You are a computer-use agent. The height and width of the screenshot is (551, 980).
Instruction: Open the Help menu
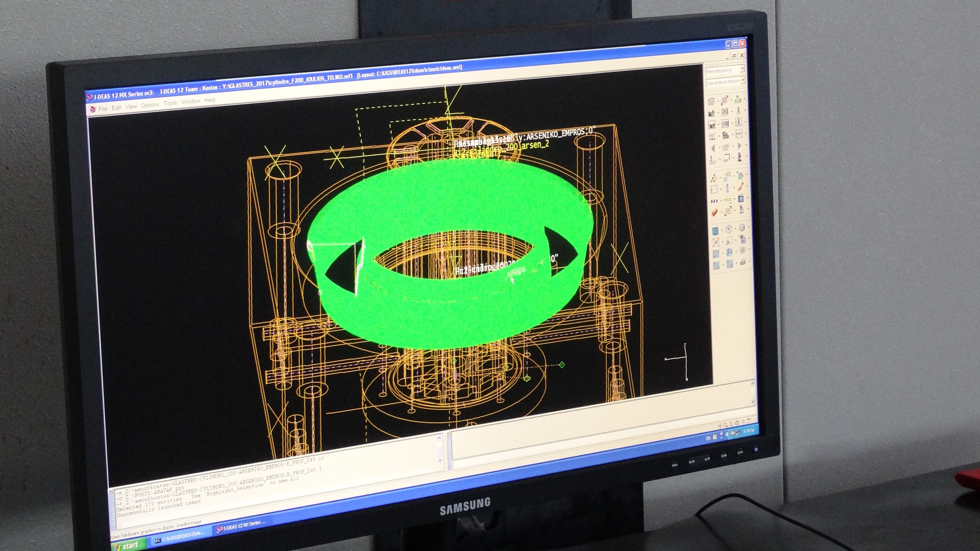point(210,100)
